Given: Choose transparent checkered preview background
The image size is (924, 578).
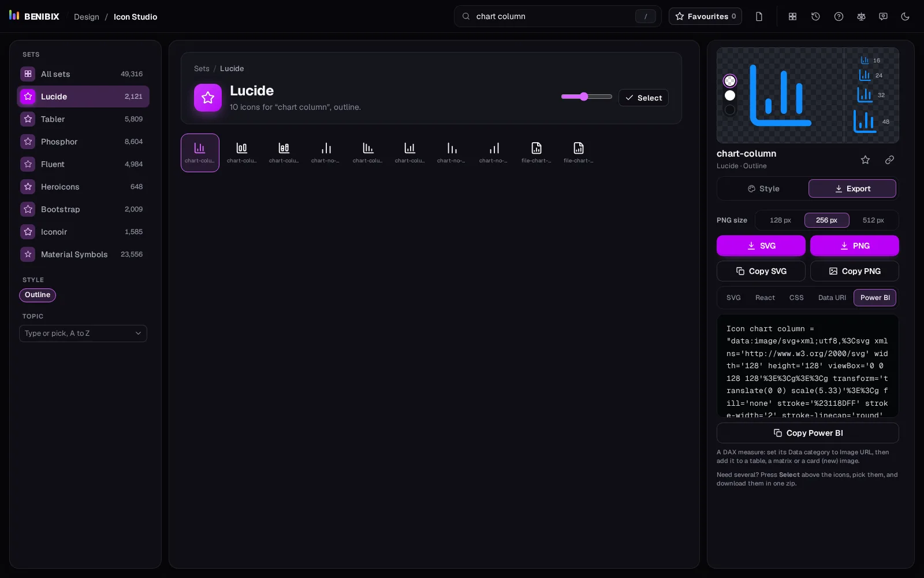Looking at the screenshot, I should pos(730,81).
